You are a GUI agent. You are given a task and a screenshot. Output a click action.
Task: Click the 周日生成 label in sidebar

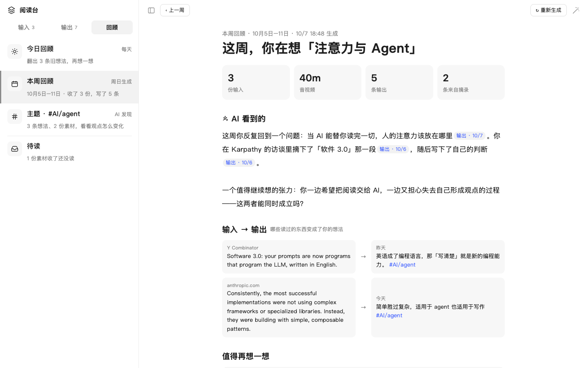coord(121,82)
